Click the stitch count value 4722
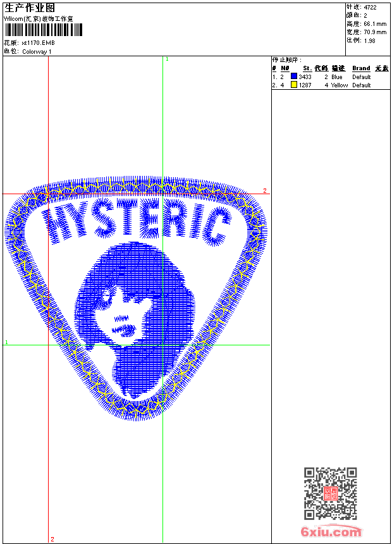The image size is (392, 544). tap(371, 7)
